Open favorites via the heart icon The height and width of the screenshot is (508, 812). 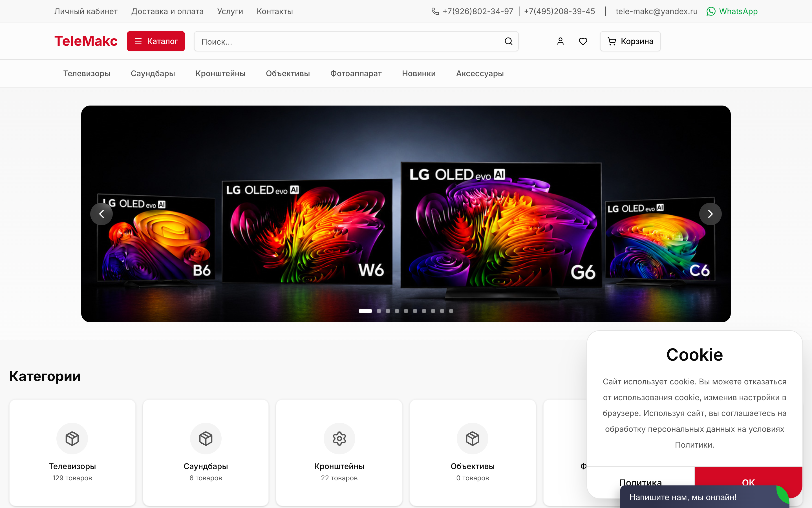[583, 41]
